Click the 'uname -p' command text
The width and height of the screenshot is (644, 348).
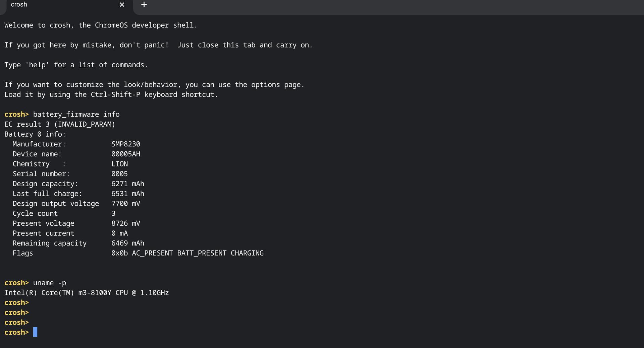point(49,283)
